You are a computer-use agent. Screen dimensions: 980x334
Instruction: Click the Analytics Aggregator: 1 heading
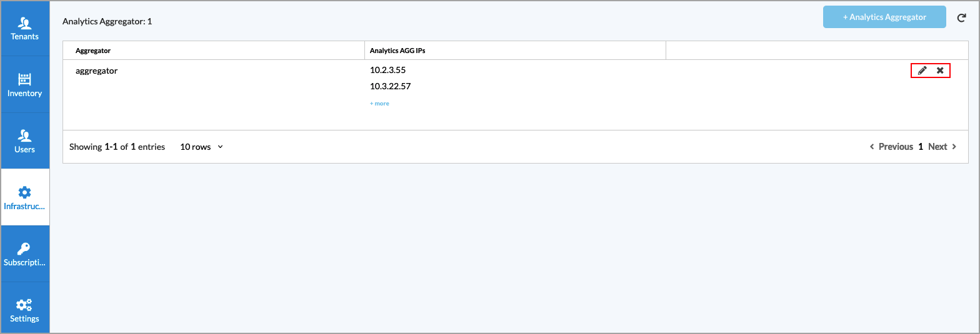click(x=107, y=21)
